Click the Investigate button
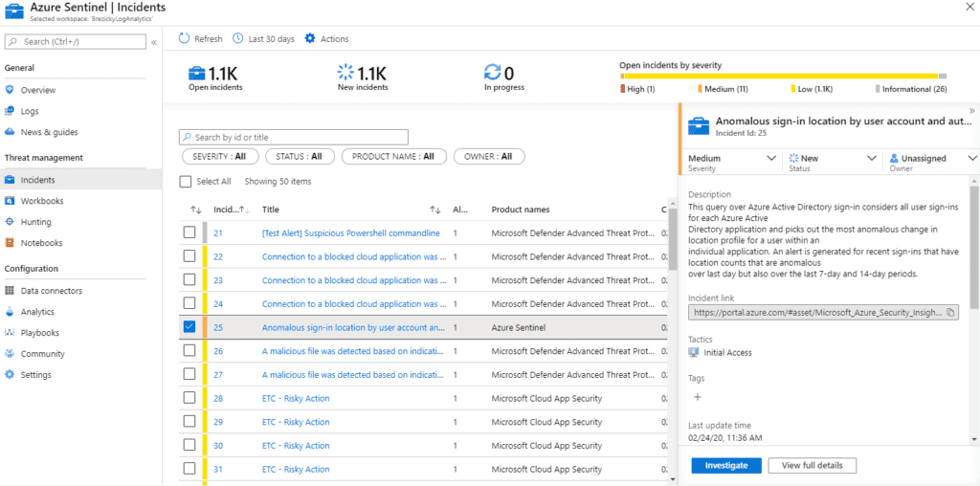980x486 pixels. click(x=726, y=465)
